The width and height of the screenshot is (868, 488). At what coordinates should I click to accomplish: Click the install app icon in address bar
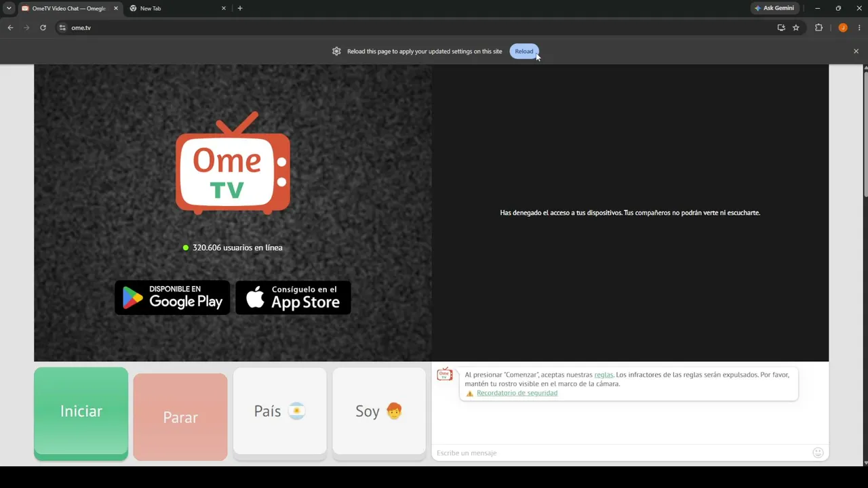(x=781, y=28)
